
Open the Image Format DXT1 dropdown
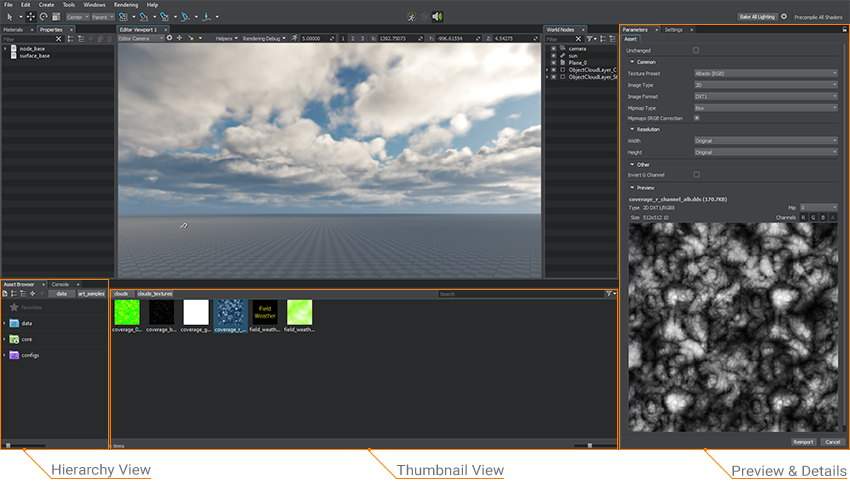point(765,96)
